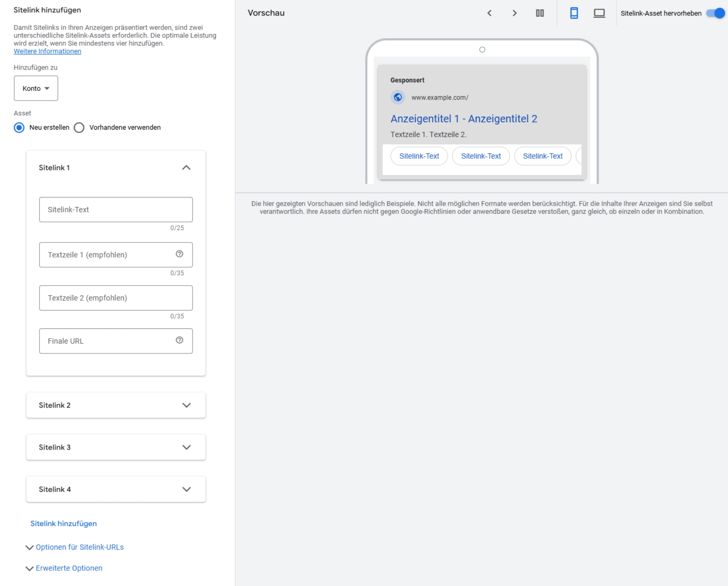Open help icon for Finale URL
728x586 pixels.
click(x=179, y=340)
